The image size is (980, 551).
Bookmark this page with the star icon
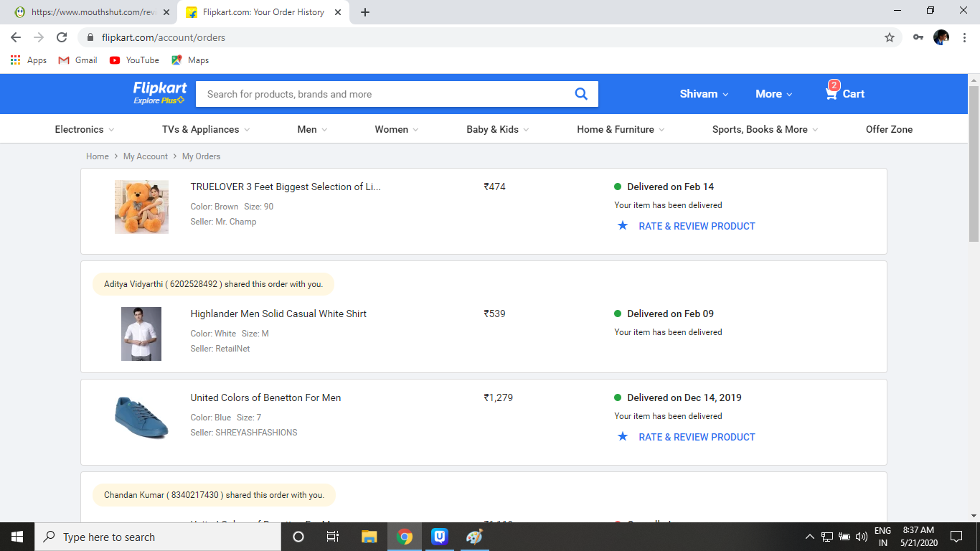[890, 37]
